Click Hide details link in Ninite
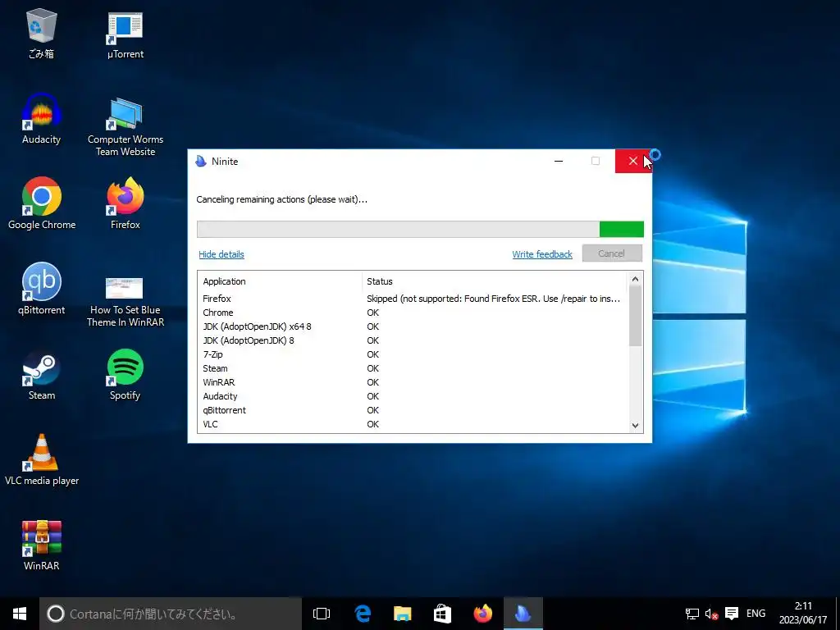 coord(221,254)
